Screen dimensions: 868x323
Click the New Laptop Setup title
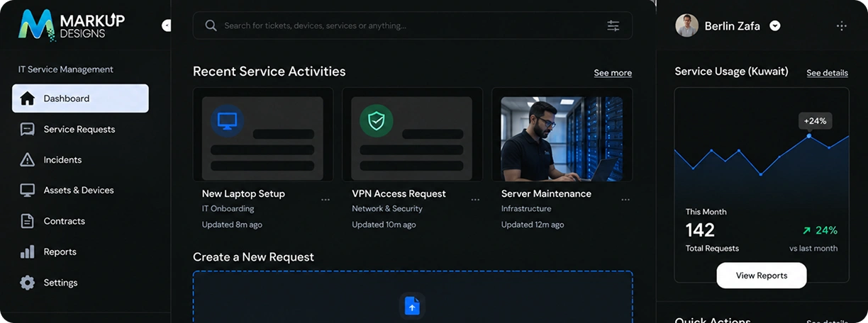tap(243, 193)
